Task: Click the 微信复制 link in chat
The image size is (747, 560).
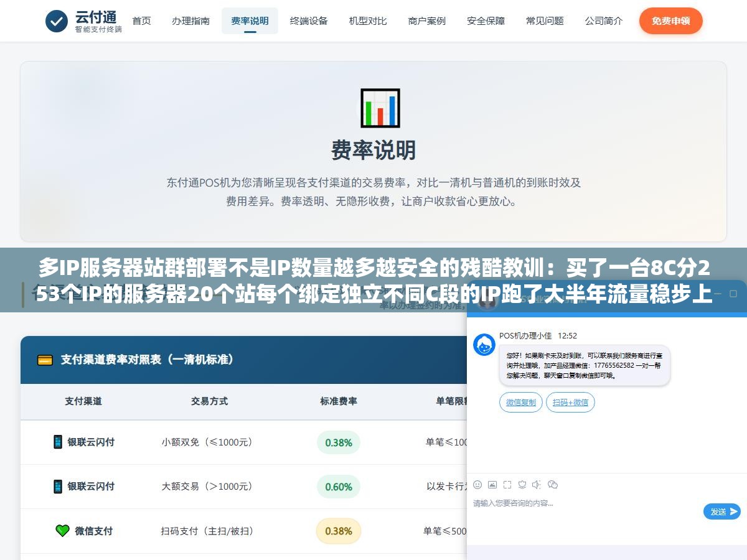Action: tap(521, 402)
